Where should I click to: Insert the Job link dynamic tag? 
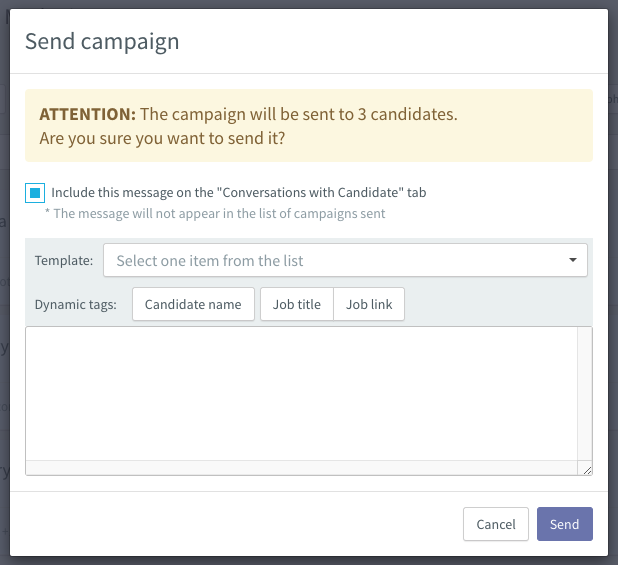[369, 305]
